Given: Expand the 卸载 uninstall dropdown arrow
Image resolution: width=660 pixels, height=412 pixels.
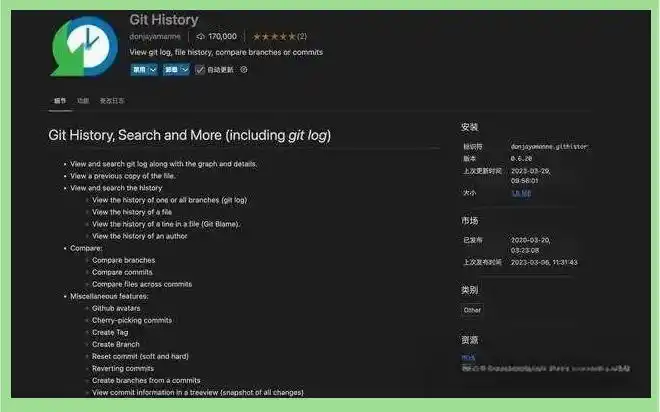Looking at the screenshot, I should coord(184,70).
